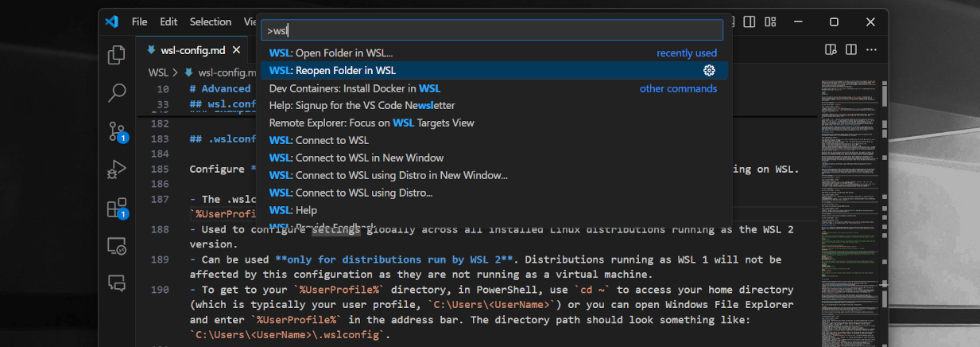
Task: Split the editor to the right
Action: 850,49
